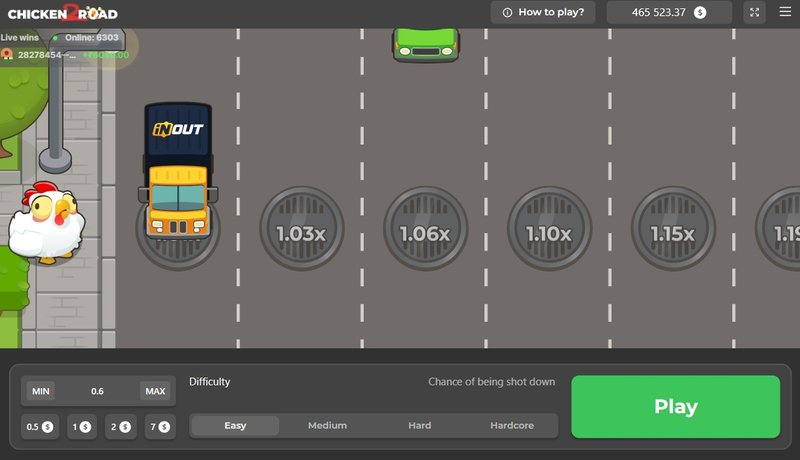
Task: Choose the 7 quick bet chip
Action: (160, 427)
